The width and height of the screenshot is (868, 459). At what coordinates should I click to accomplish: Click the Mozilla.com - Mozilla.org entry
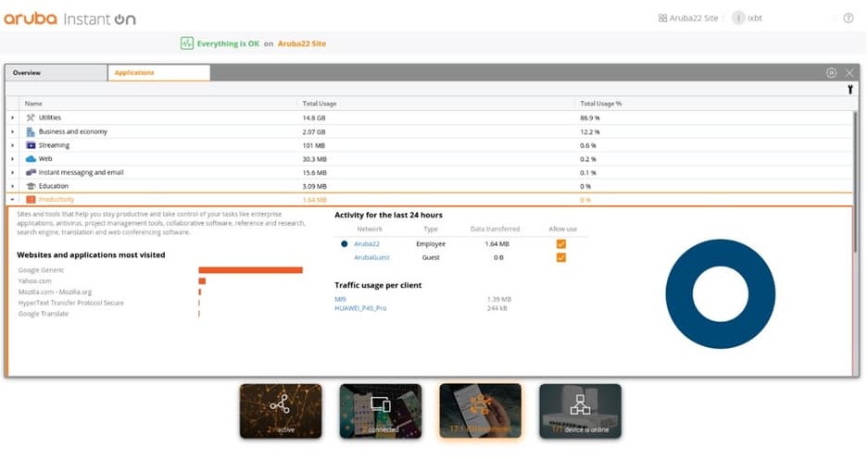[55, 292]
